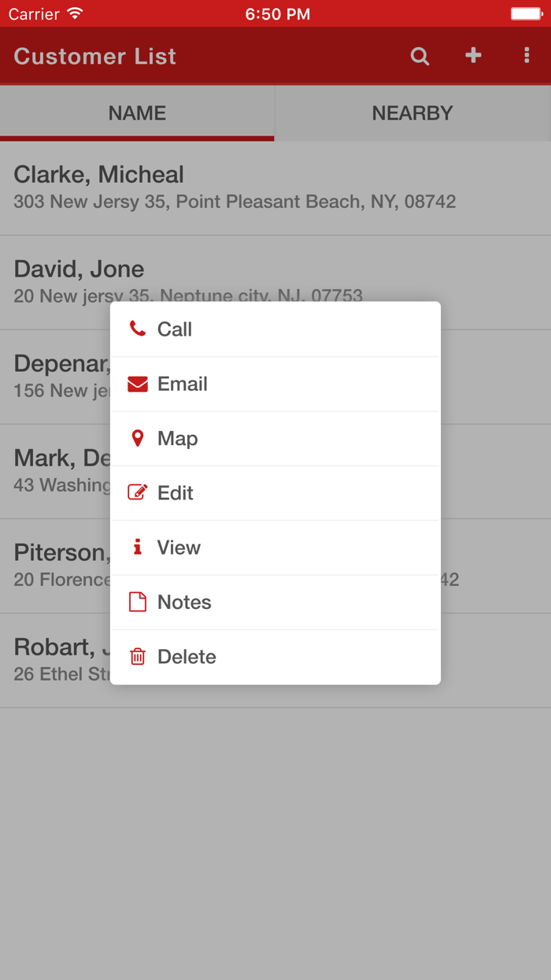Tap the View info icon
The width and height of the screenshot is (551, 980).
(138, 547)
